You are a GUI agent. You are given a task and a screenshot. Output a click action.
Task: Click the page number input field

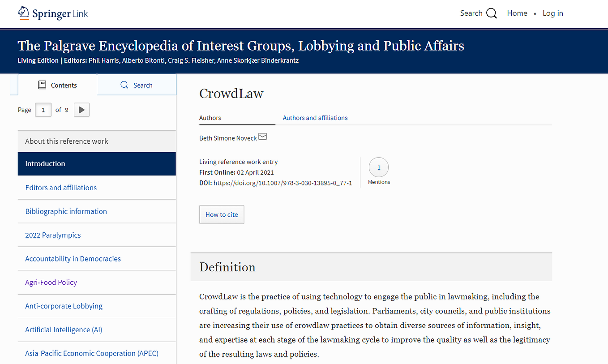pyautogui.click(x=43, y=110)
